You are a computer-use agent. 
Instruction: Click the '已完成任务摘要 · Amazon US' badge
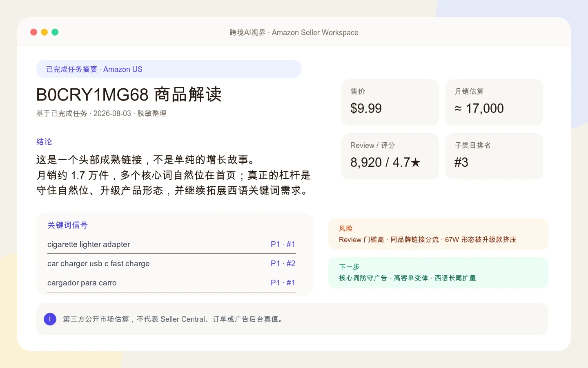coord(169,69)
